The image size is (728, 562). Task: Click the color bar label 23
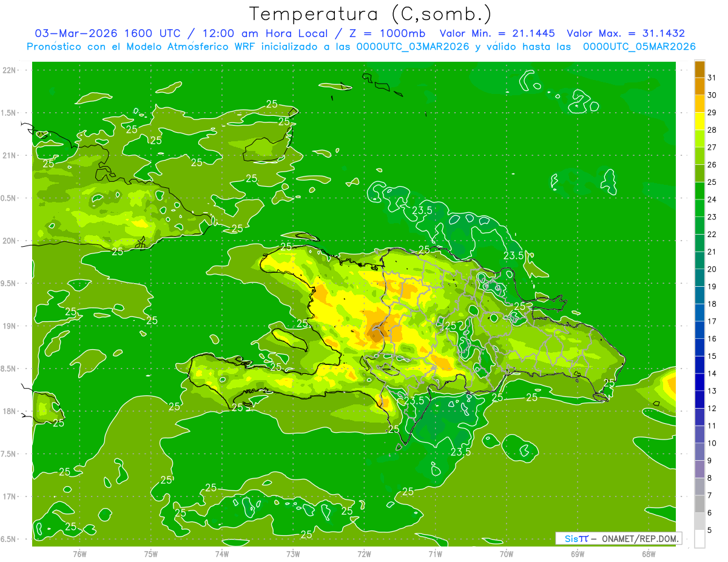click(x=712, y=217)
